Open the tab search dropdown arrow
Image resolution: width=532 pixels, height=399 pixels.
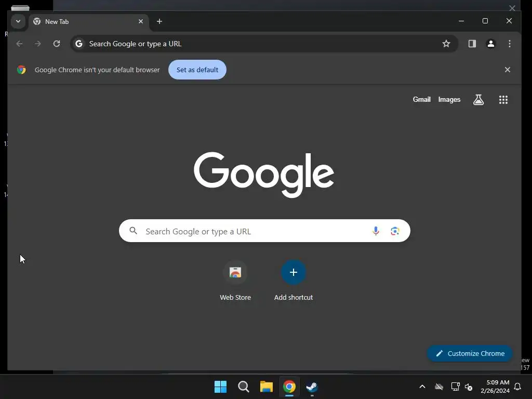(18, 21)
